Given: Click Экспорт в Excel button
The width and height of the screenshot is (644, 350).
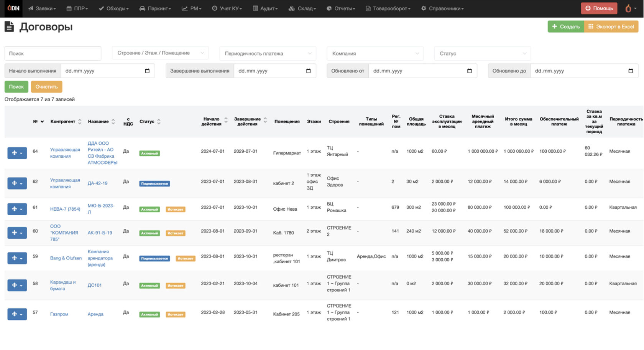Looking at the screenshot, I should click(x=611, y=26).
